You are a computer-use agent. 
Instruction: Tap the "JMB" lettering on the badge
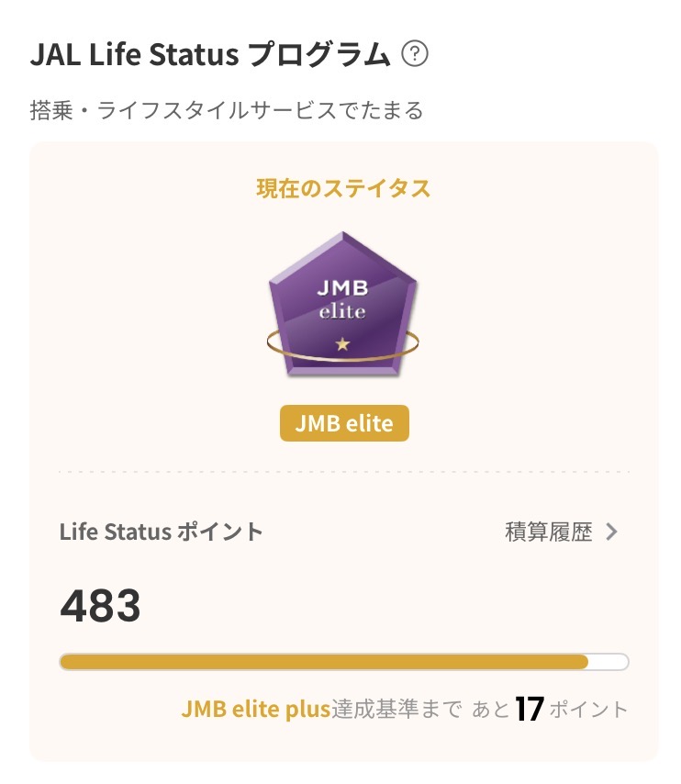[342, 287]
